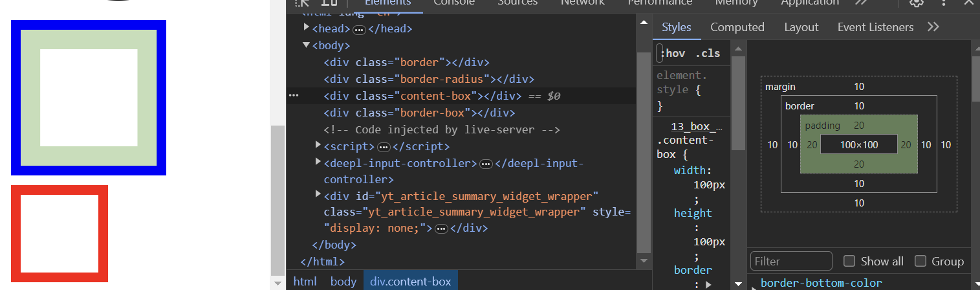This screenshot has height=290, width=980.
Task: Select the live-server injected comment node
Action: tap(442, 129)
